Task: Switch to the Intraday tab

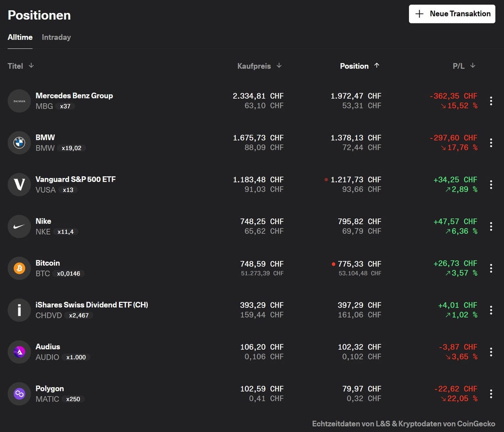Action: pyautogui.click(x=56, y=37)
